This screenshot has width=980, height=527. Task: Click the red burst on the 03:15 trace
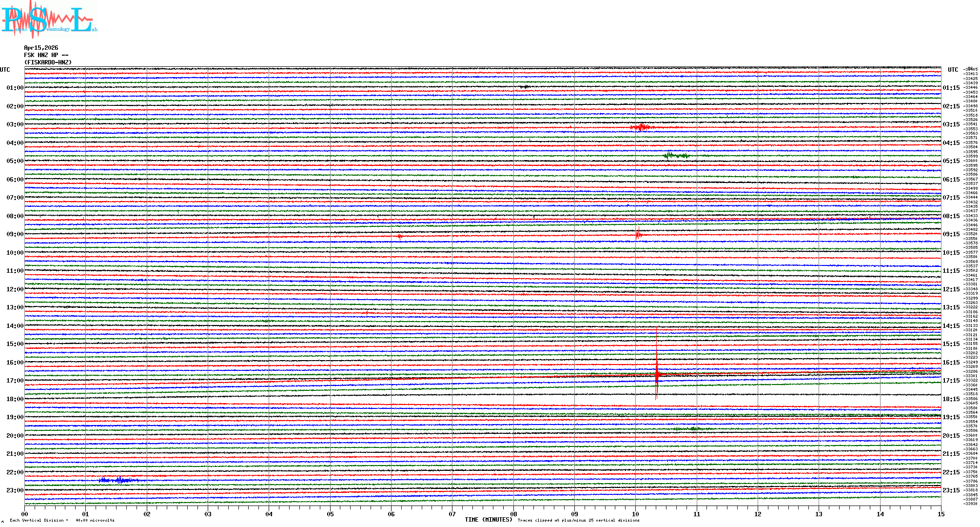pyautogui.click(x=641, y=127)
